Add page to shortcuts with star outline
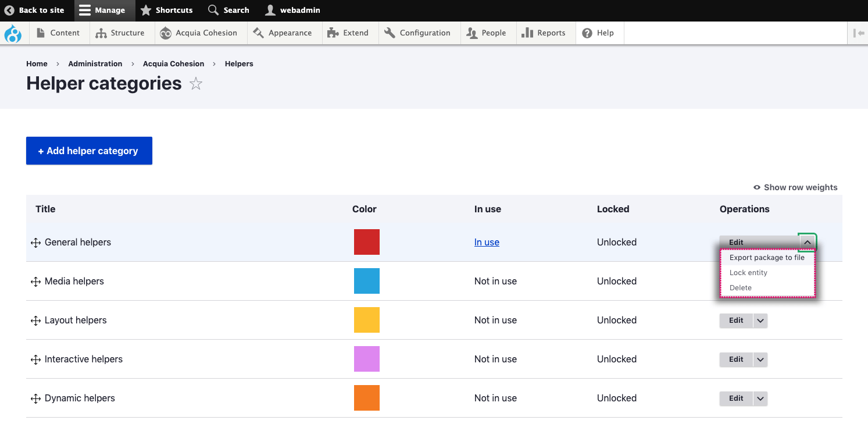868x438 pixels. (x=196, y=84)
